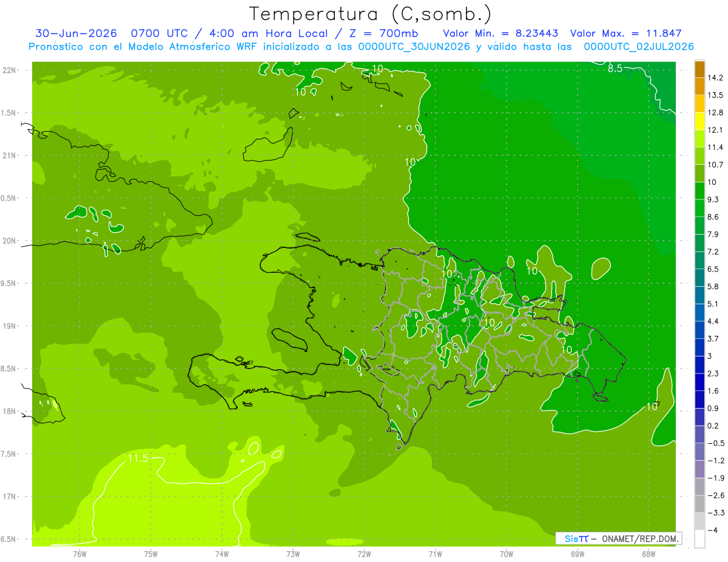Click the '9.3' colorbar label
The image size is (728, 562).
[714, 199]
